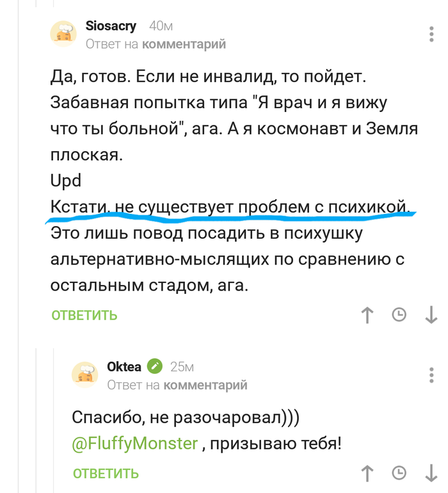Upvote Siosacry's comment with the up arrow
This screenshot has width=448, height=493.
click(367, 315)
